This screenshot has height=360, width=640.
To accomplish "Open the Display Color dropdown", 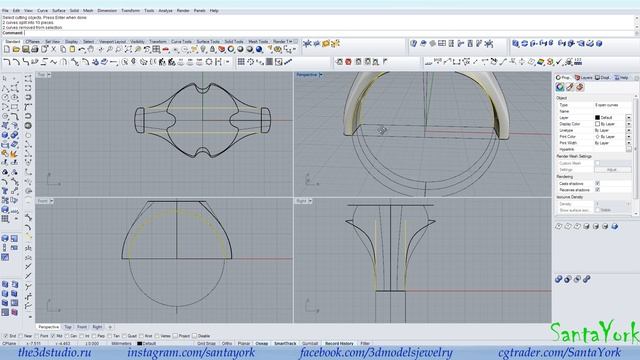I will [x=628, y=124].
